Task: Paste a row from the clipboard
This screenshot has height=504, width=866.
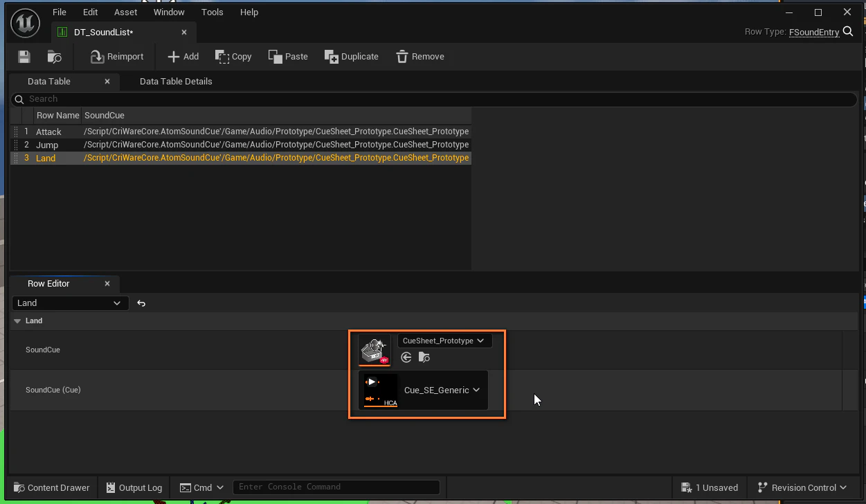Action: tap(288, 57)
